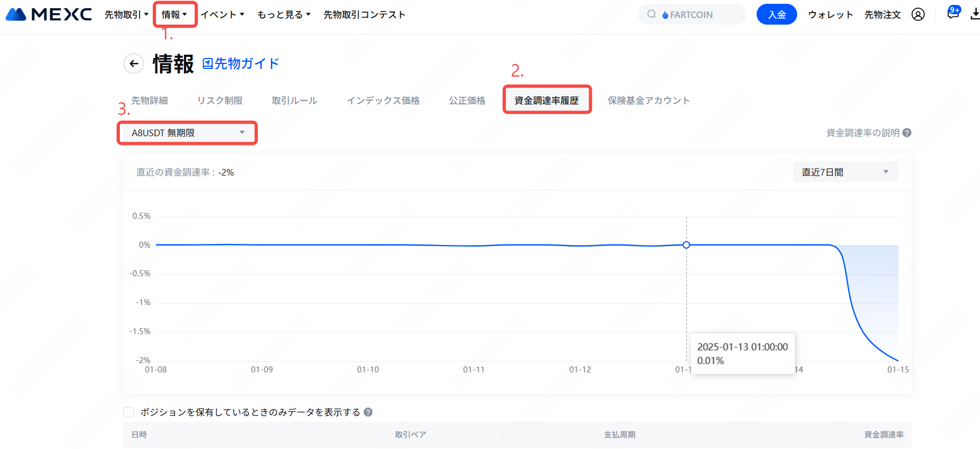Click the chart data point at 01-13
This screenshot has height=449, width=980.
tap(686, 245)
